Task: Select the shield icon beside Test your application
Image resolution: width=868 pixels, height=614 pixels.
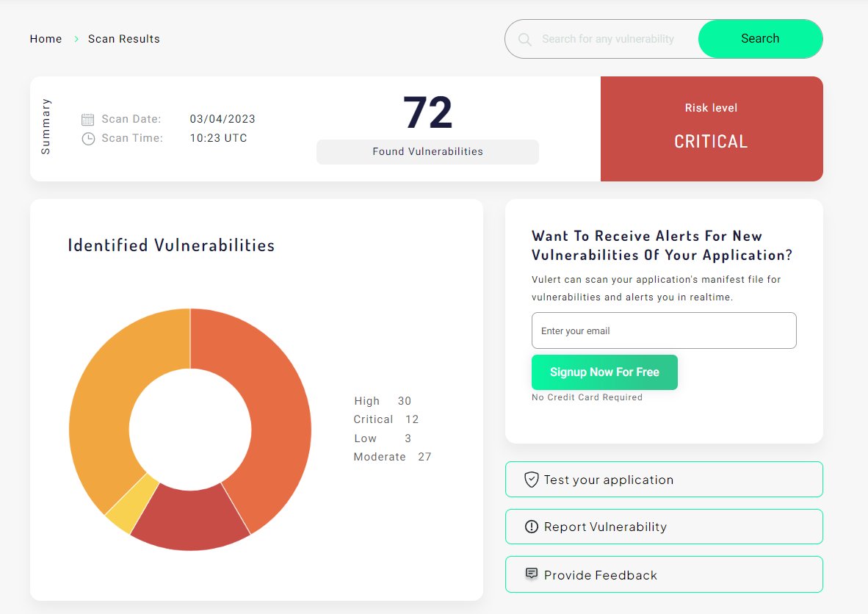Action: point(531,479)
